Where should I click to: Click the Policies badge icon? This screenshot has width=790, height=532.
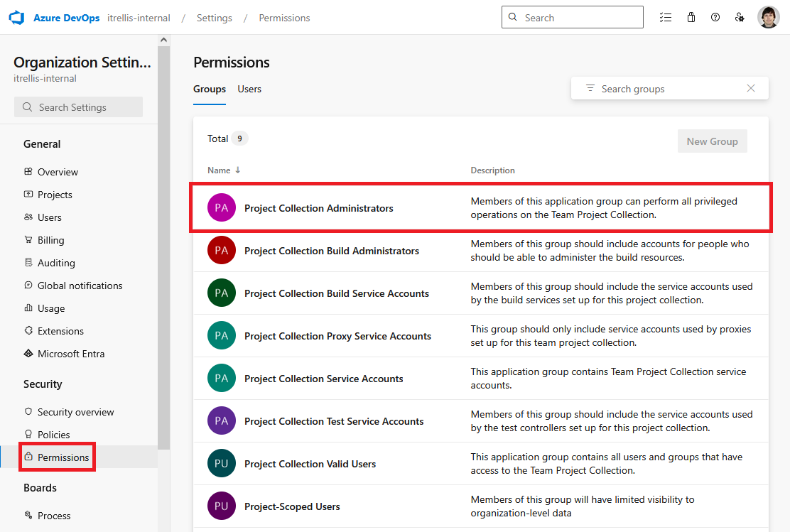tap(28, 434)
